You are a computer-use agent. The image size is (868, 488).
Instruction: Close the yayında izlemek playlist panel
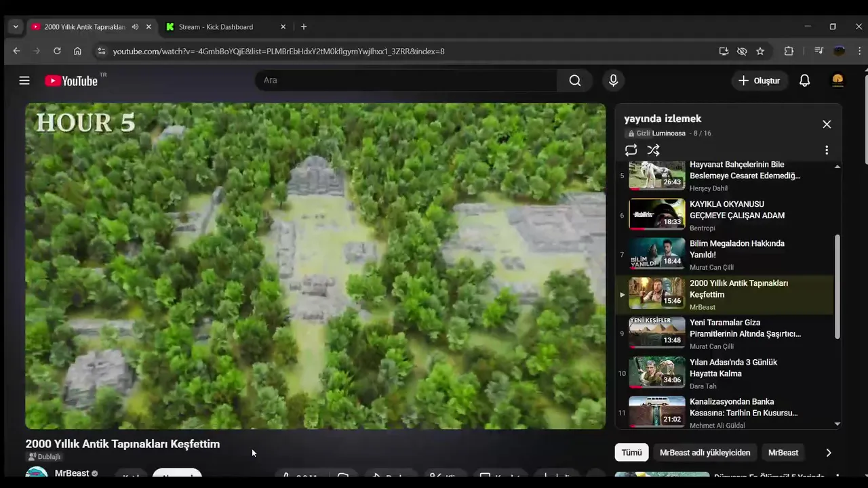827,124
